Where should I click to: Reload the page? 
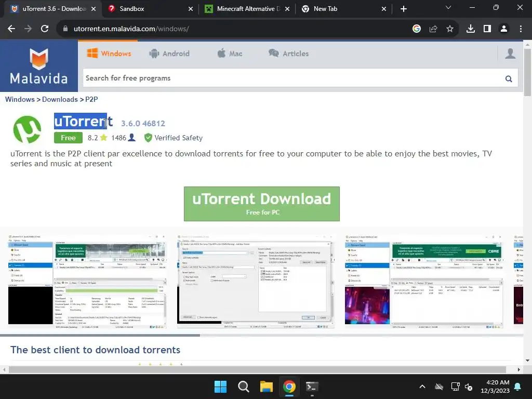tap(45, 29)
